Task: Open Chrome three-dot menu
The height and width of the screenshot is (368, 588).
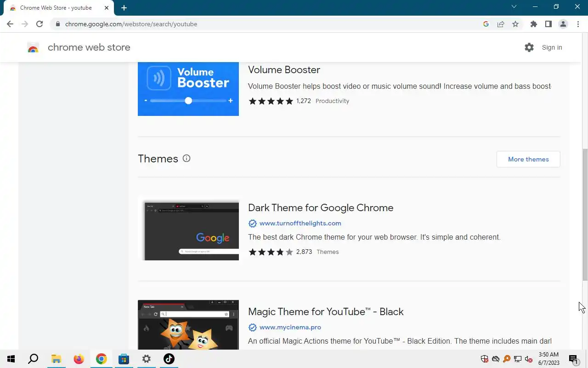Action: pos(578,24)
